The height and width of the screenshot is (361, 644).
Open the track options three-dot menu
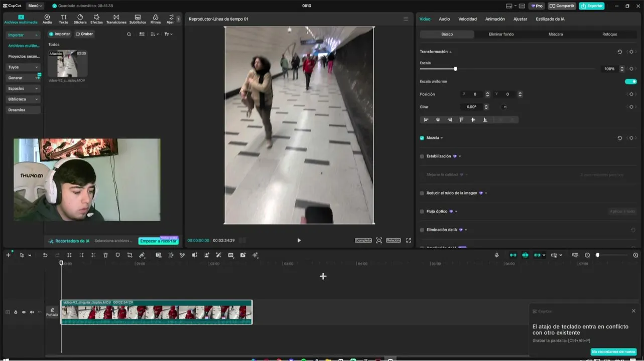40,312
